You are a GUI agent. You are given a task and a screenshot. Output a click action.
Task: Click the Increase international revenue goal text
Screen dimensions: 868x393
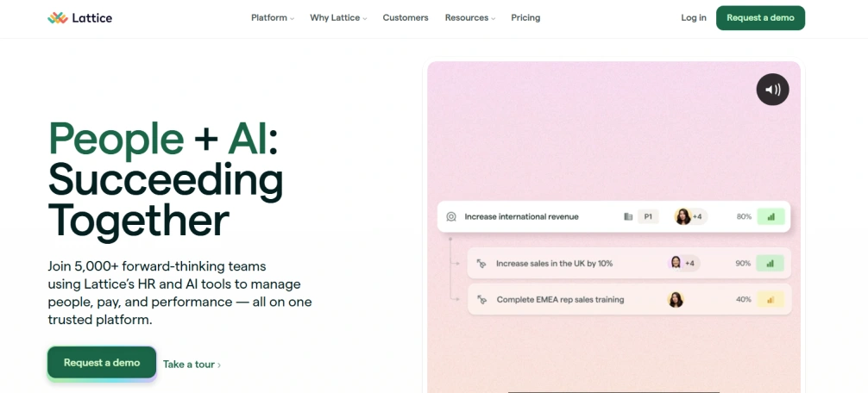point(521,216)
